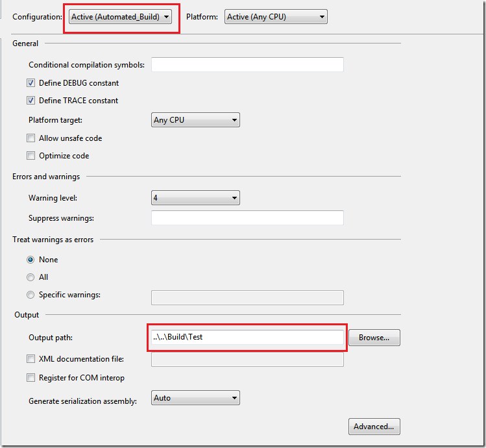
Task: Click the Output path text field
Action: point(247,338)
